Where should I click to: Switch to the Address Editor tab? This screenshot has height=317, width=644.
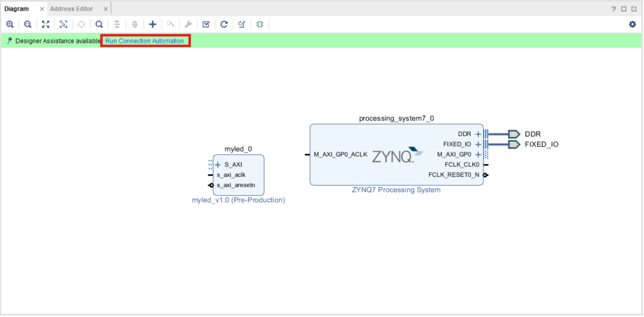[71, 9]
